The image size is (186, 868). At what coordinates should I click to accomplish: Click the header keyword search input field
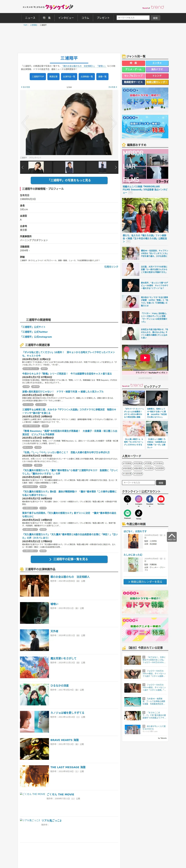(x=133, y=18)
